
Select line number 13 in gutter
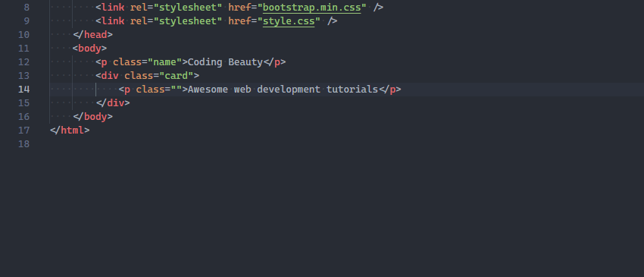[x=23, y=75]
